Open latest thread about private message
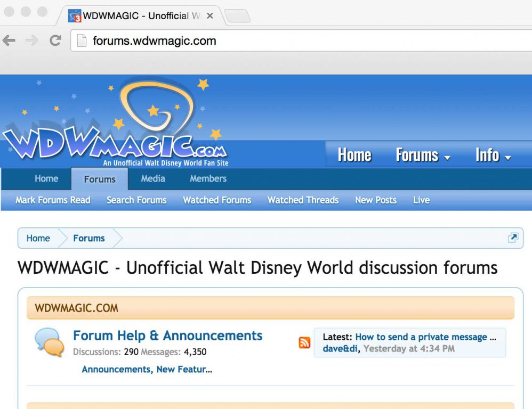Viewport: 532px width, 409px height. click(425, 337)
